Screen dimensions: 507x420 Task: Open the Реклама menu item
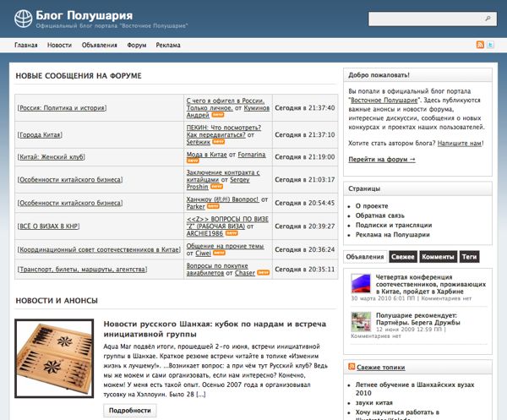point(167,46)
